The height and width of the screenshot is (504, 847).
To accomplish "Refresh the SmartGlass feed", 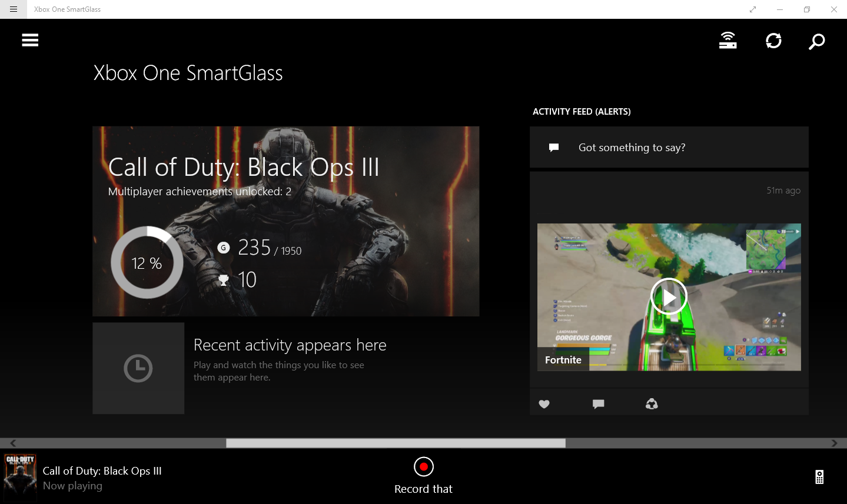I will click(x=773, y=41).
